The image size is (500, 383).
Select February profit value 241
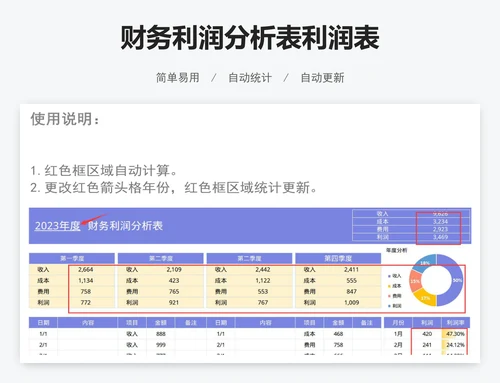click(x=427, y=345)
